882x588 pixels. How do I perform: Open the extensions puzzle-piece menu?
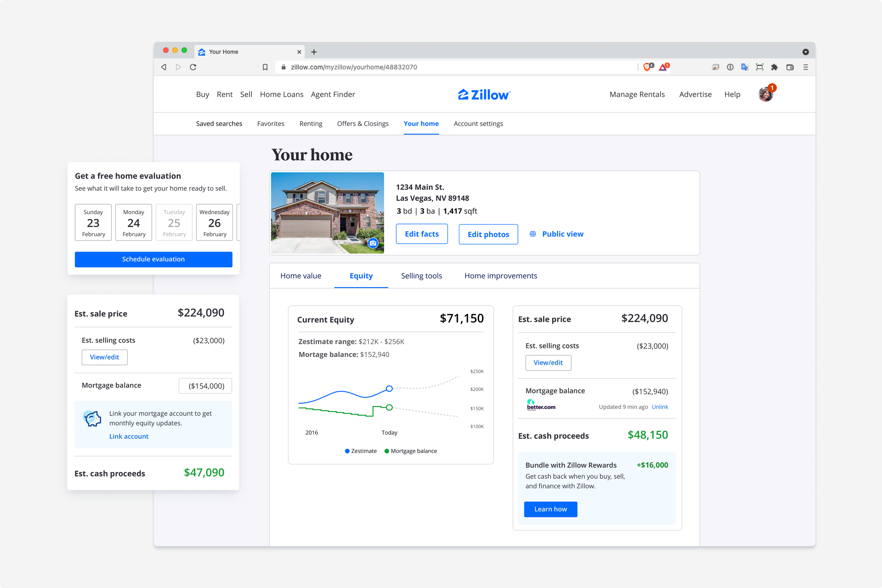point(774,67)
